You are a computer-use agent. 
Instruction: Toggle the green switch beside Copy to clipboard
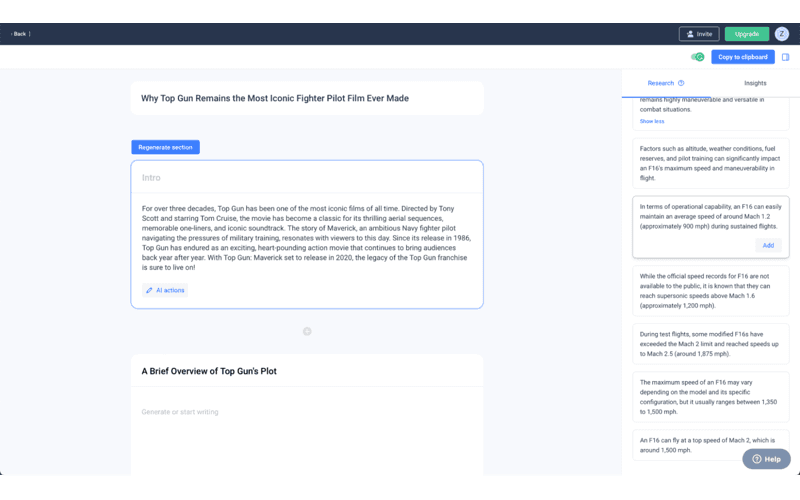point(697,57)
